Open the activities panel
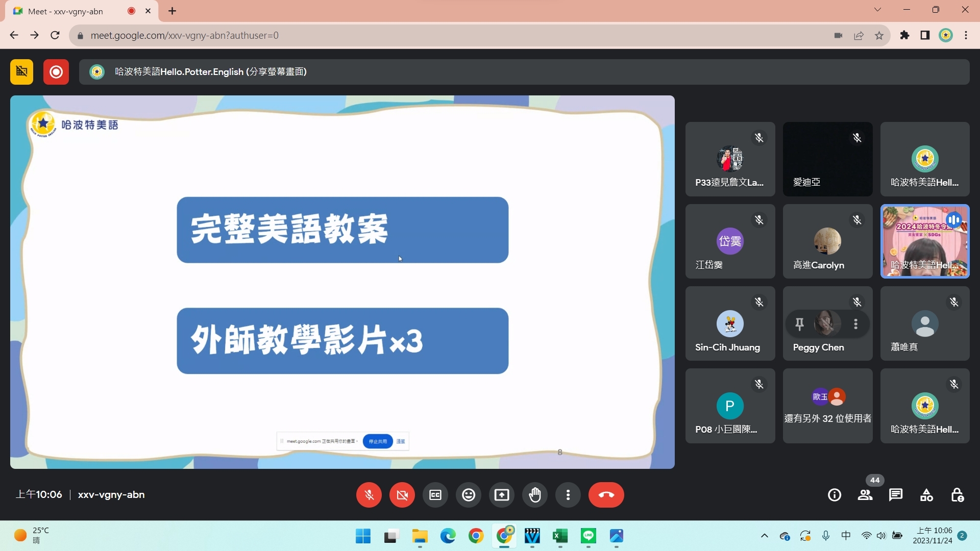This screenshot has width=980, height=551. click(926, 495)
